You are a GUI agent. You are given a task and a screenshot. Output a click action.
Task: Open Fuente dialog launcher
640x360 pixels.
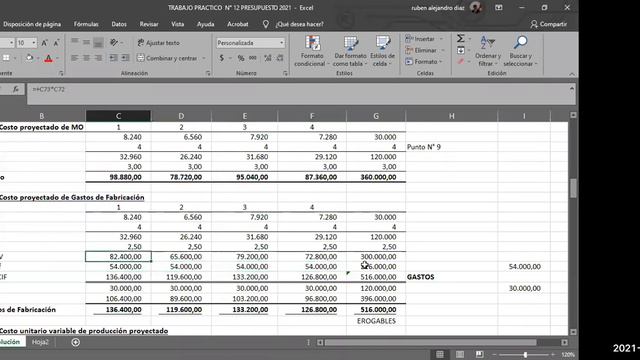coord(61,73)
